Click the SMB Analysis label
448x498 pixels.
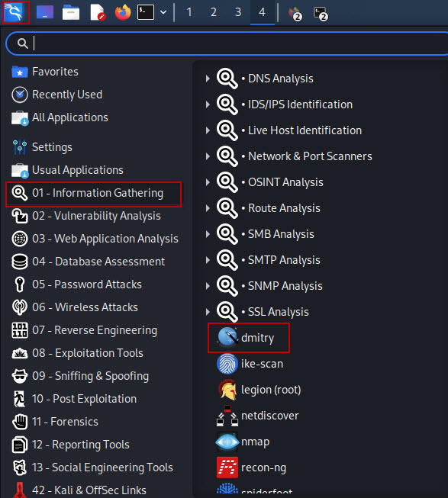[x=281, y=234]
